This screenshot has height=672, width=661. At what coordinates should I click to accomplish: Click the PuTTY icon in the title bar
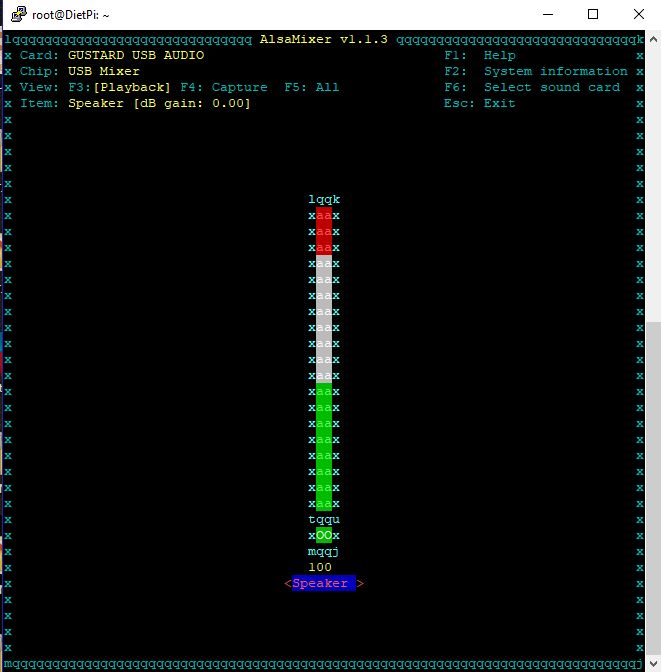click(x=17, y=15)
